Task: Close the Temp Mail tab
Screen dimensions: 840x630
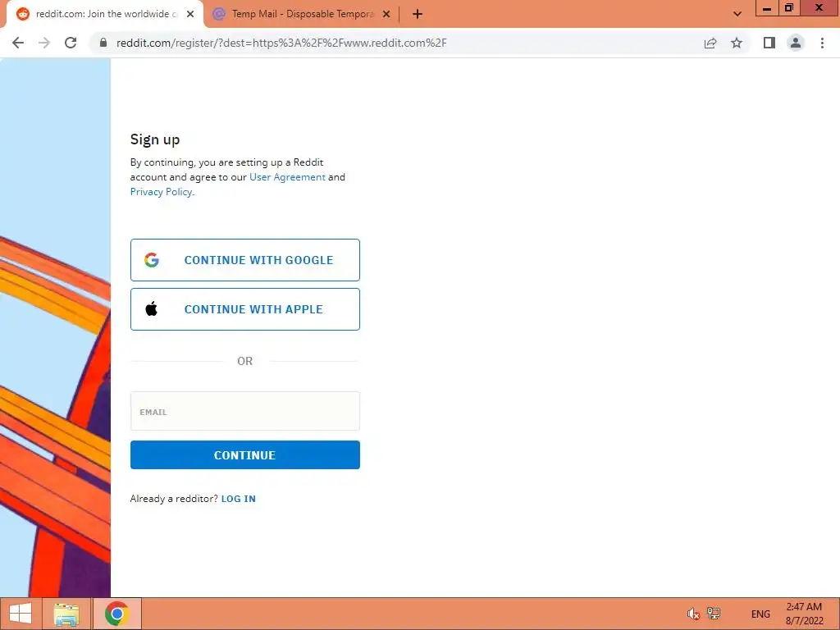Action: click(386, 15)
